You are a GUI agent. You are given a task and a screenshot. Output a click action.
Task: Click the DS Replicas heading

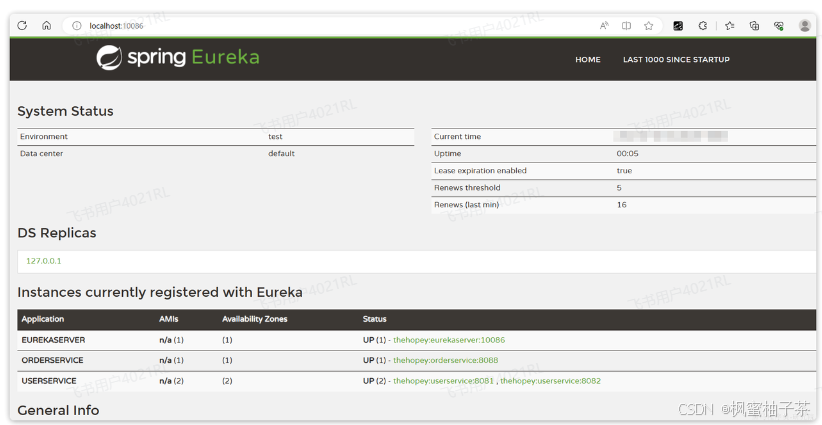pos(57,233)
